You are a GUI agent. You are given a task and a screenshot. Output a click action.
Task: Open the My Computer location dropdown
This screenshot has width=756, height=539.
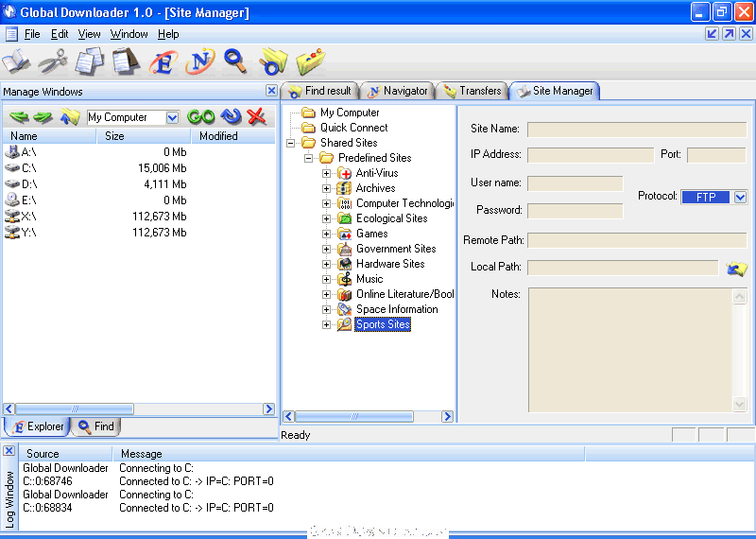[172, 117]
